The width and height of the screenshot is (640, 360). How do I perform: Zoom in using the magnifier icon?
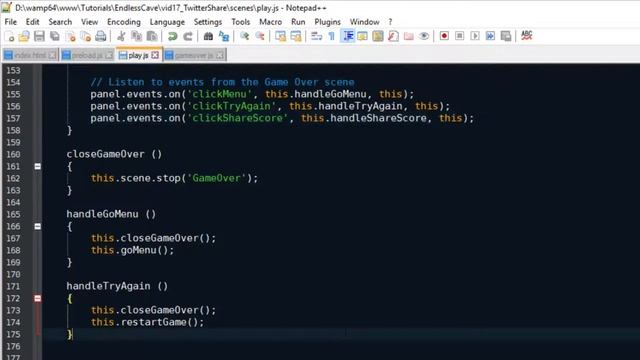(244, 36)
